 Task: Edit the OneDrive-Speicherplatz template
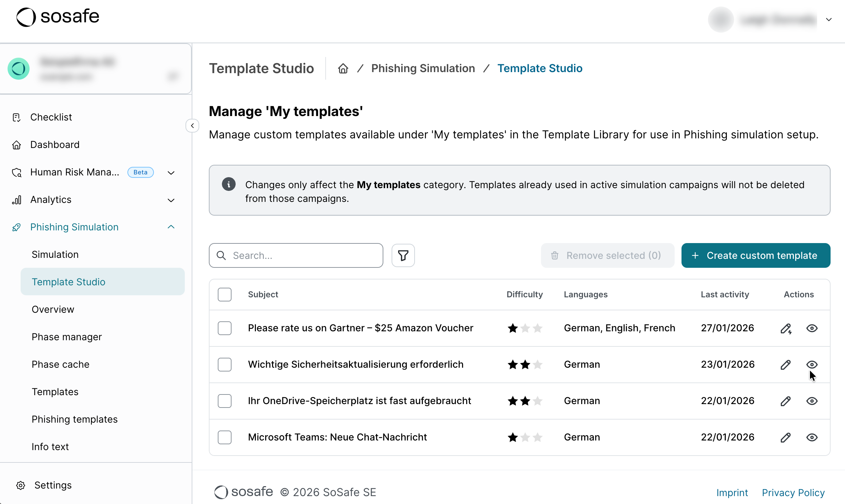pyautogui.click(x=786, y=401)
